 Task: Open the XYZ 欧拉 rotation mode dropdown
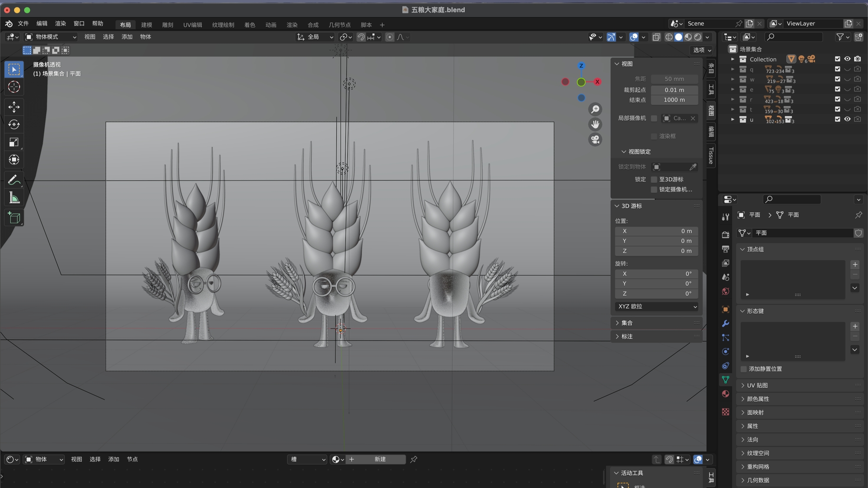tap(657, 307)
